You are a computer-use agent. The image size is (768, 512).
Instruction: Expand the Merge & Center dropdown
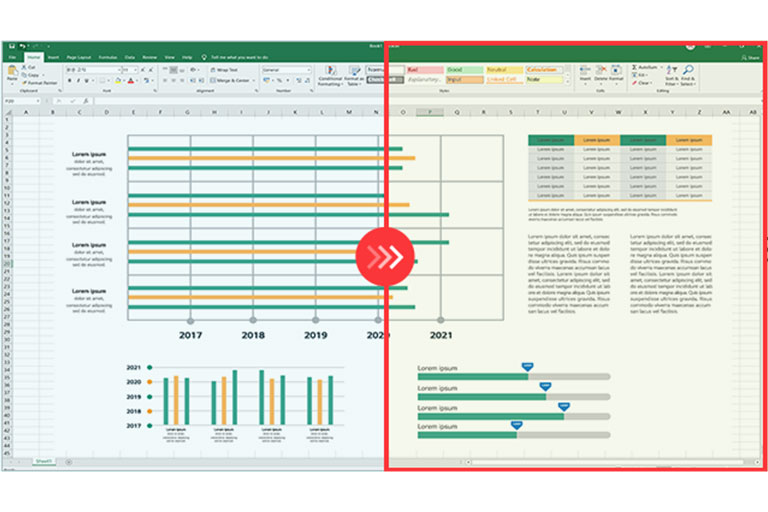click(251, 80)
